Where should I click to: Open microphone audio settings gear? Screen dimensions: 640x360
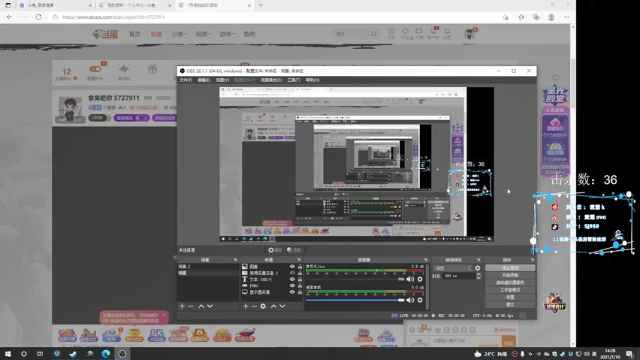pos(420,279)
